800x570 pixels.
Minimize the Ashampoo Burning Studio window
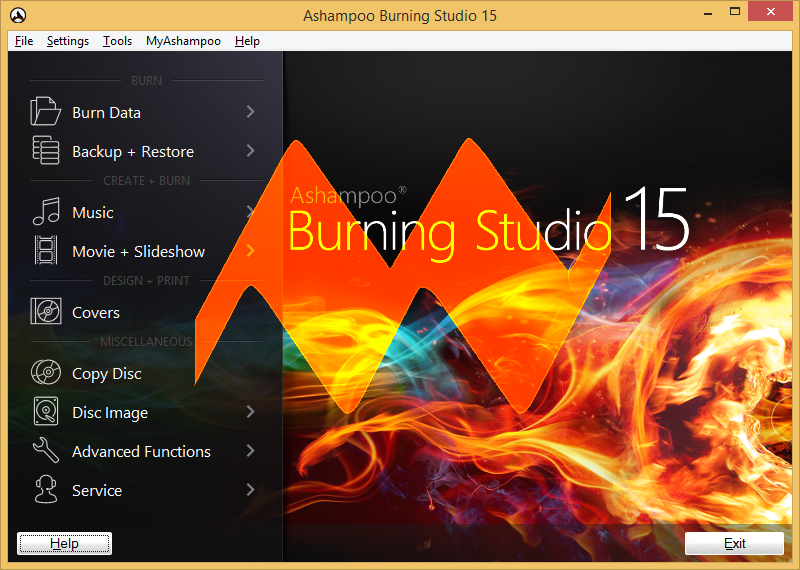[708, 12]
